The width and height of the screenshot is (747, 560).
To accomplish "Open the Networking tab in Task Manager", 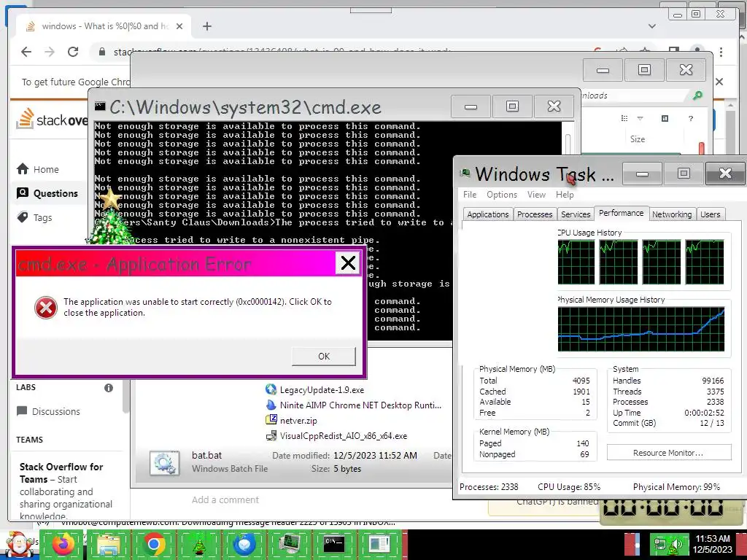I will click(672, 214).
